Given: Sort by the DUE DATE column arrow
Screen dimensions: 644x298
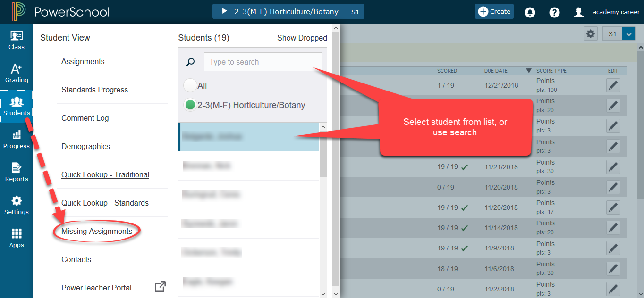Looking at the screenshot, I should pyautogui.click(x=529, y=71).
